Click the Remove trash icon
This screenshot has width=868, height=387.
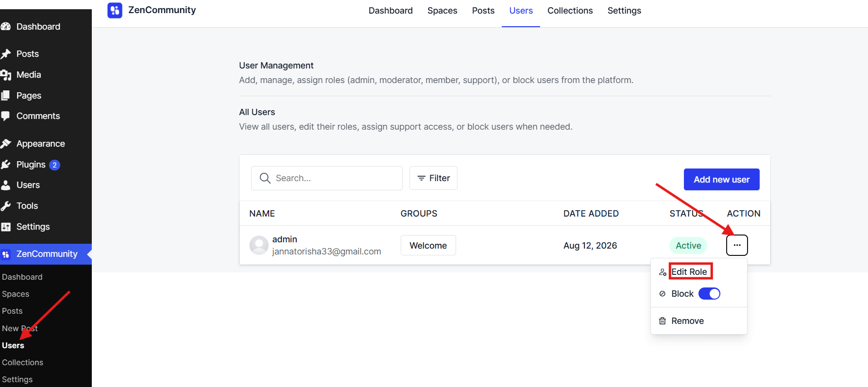[663, 321]
